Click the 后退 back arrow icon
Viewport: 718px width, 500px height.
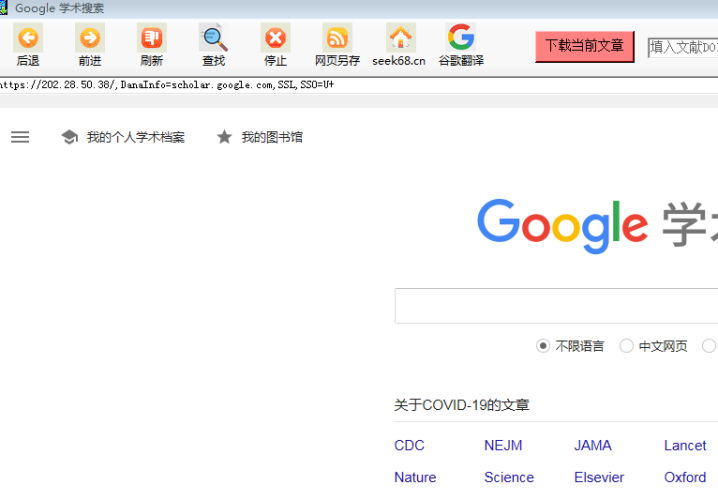tap(28, 38)
